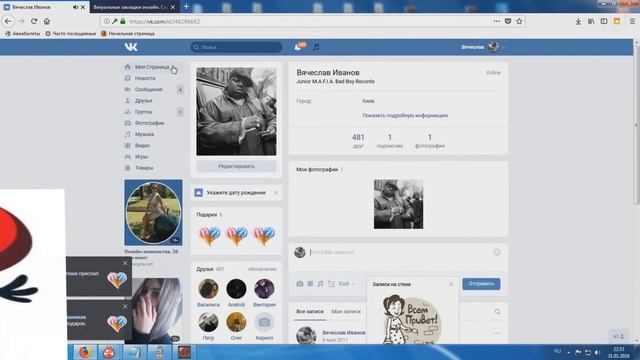Open Сообщения in left menu
Image resolution: width=640 pixels, height=360 pixels.
149,89
